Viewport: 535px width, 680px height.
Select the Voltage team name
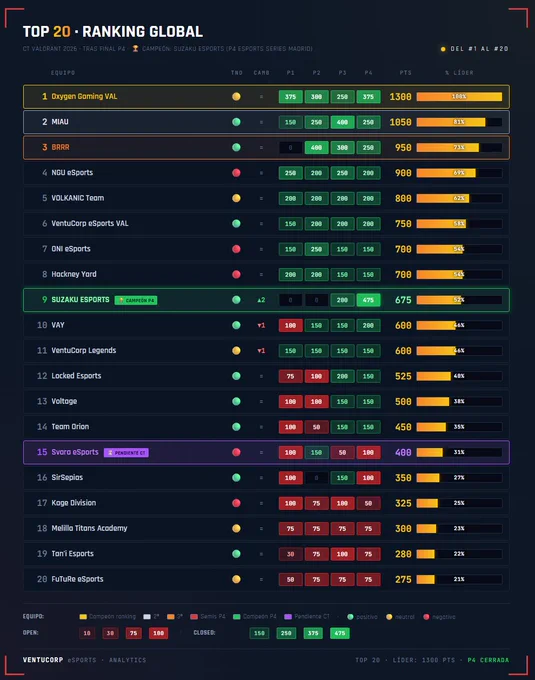tap(64, 402)
